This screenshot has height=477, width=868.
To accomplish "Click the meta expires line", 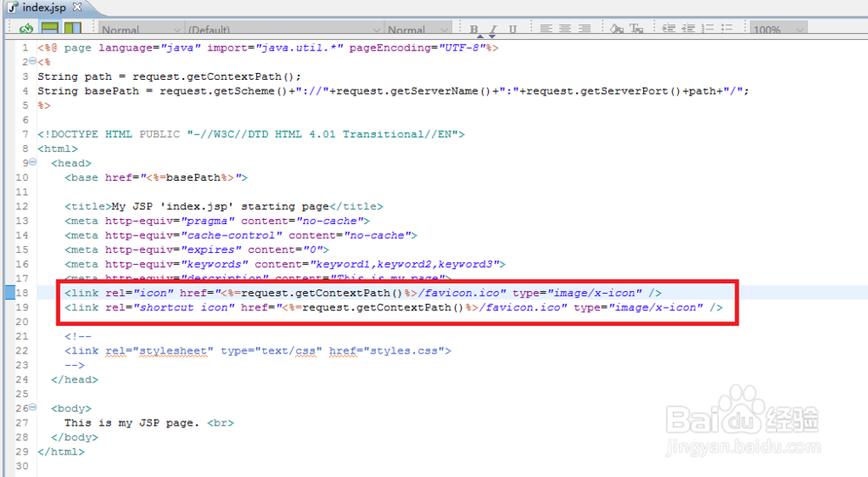I will pyautogui.click(x=196, y=249).
